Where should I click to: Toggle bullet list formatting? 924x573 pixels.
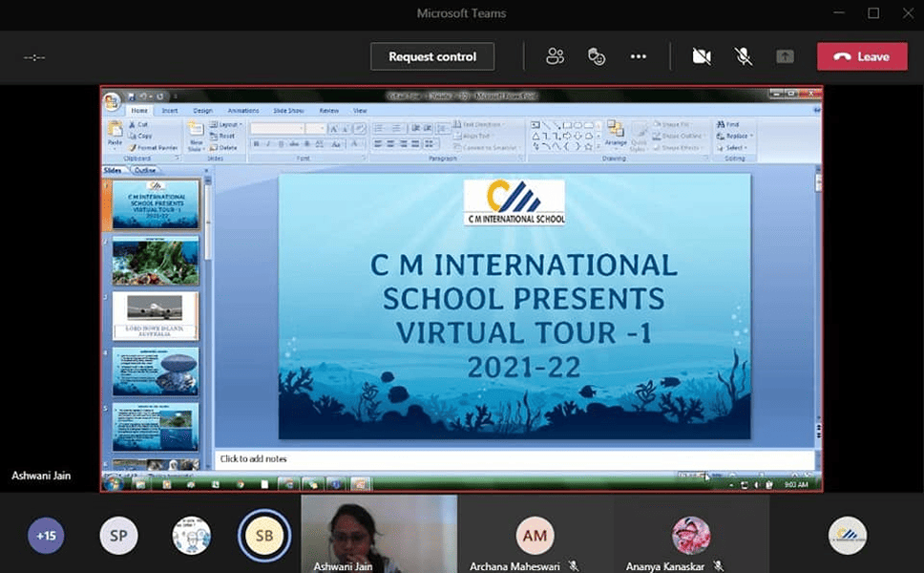[x=379, y=129]
